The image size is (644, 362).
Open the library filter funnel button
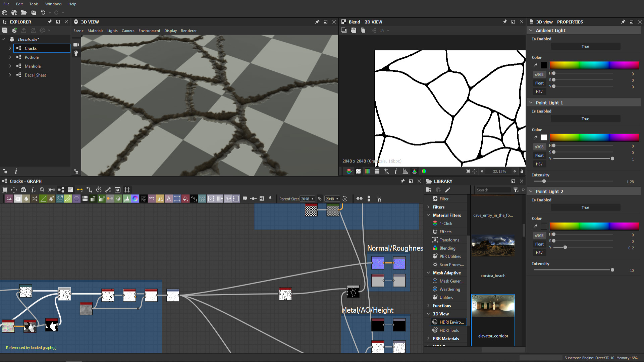(x=516, y=190)
